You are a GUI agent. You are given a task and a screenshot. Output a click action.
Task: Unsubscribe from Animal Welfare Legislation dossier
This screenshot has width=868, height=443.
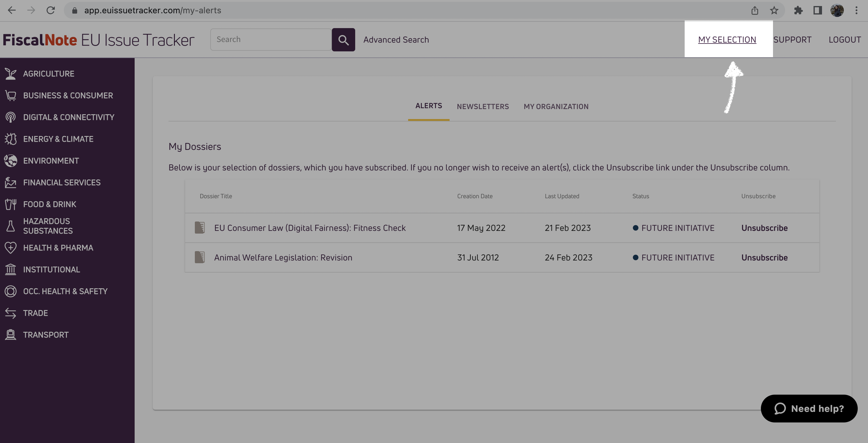tap(764, 257)
